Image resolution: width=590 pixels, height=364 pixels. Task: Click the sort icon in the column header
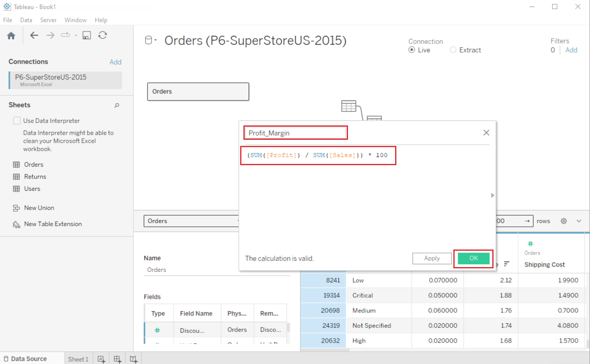point(506,264)
